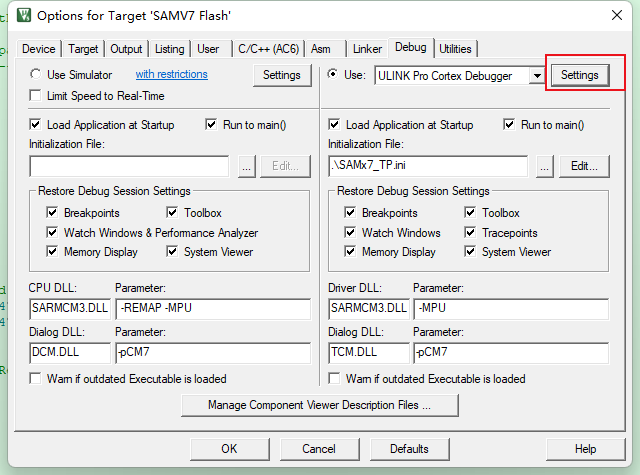Open the C/C++ (AC6) tab
The width and height of the screenshot is (640, 475).
click(x=268, y=49)
